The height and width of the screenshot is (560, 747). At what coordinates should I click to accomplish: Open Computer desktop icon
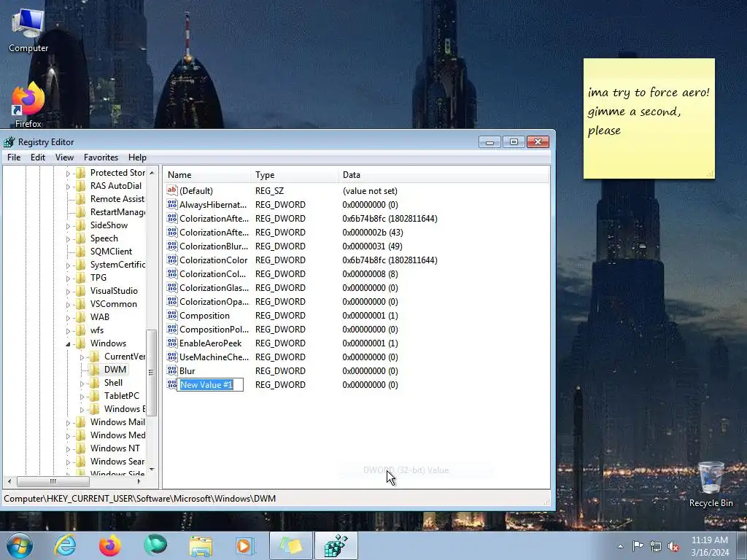pos(28,31)
